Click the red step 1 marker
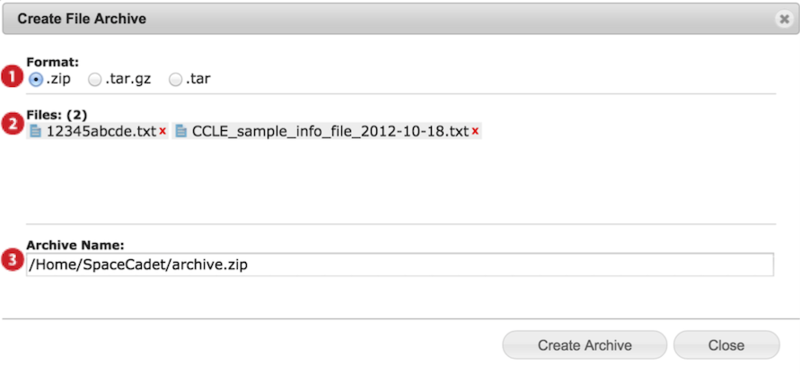The image size is (800, 374). pyautogui.click(x=12, y=78)
